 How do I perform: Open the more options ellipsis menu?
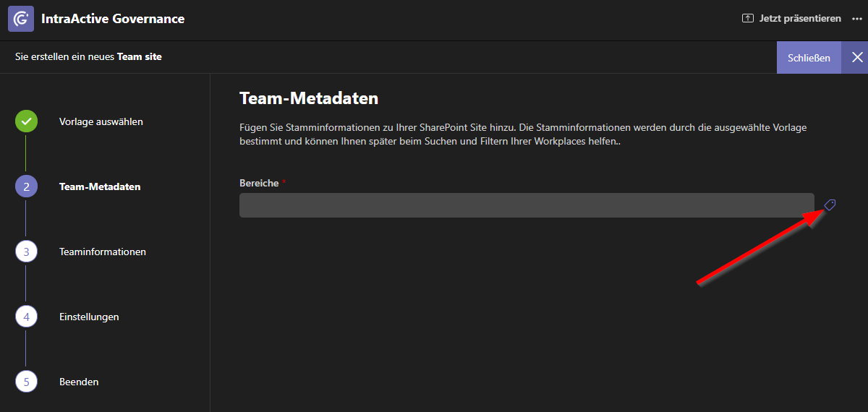click(x=858, y=19)
